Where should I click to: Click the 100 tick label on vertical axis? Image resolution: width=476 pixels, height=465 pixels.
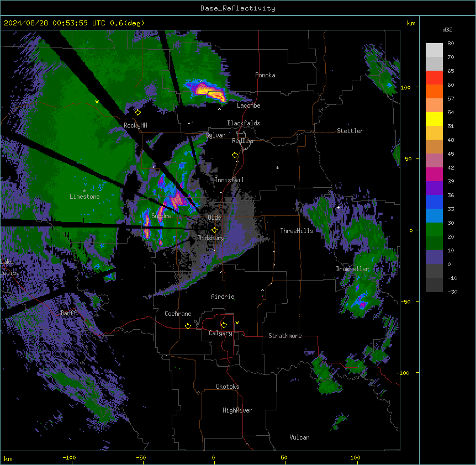[x=405, y=87]
